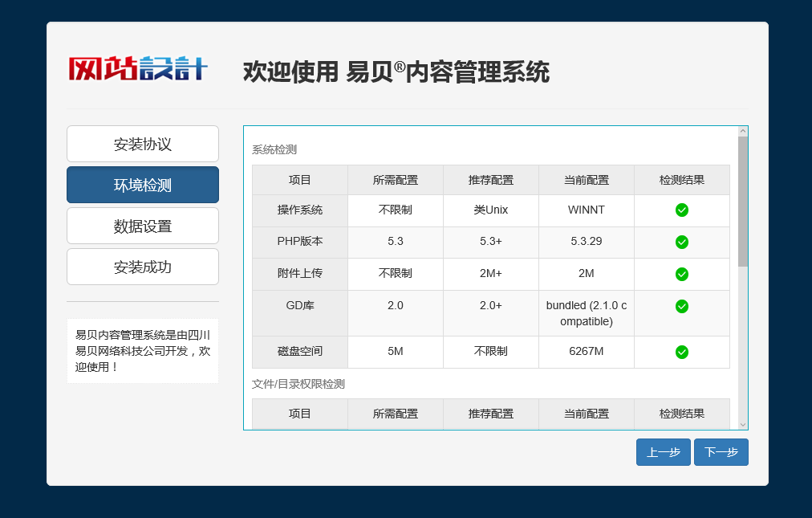Click the green check icon for 操作系统
Screen dimensions: 812x518
(x=682, y=210)
